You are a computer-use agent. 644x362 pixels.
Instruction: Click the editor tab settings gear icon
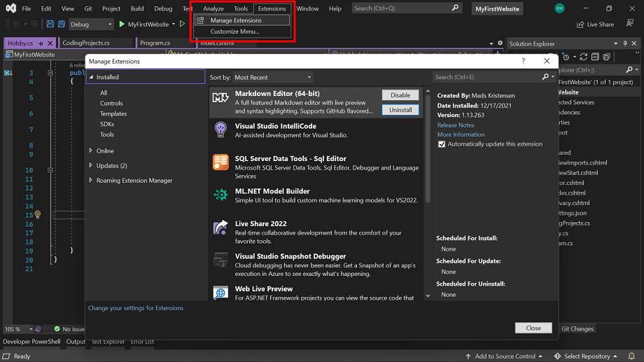[x=500, y=43]
